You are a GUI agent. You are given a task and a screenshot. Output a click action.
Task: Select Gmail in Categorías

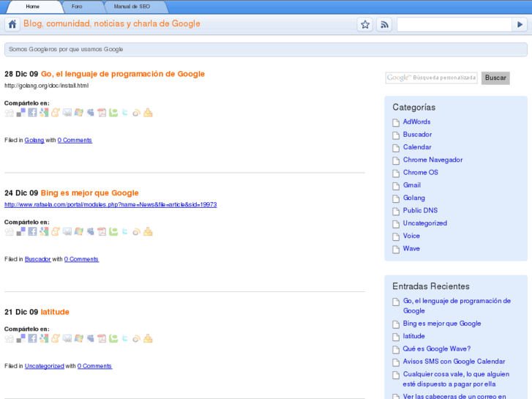click(x=412, y=185)
